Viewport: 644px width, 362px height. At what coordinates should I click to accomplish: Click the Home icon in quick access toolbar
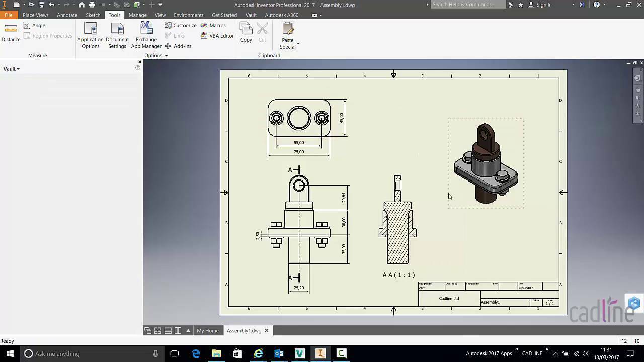point(82,5)
